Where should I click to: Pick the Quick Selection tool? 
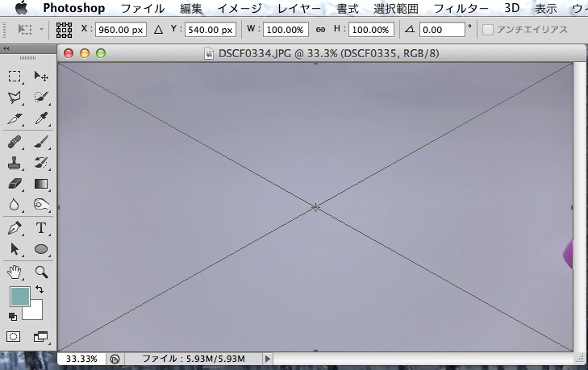[41, 98]
